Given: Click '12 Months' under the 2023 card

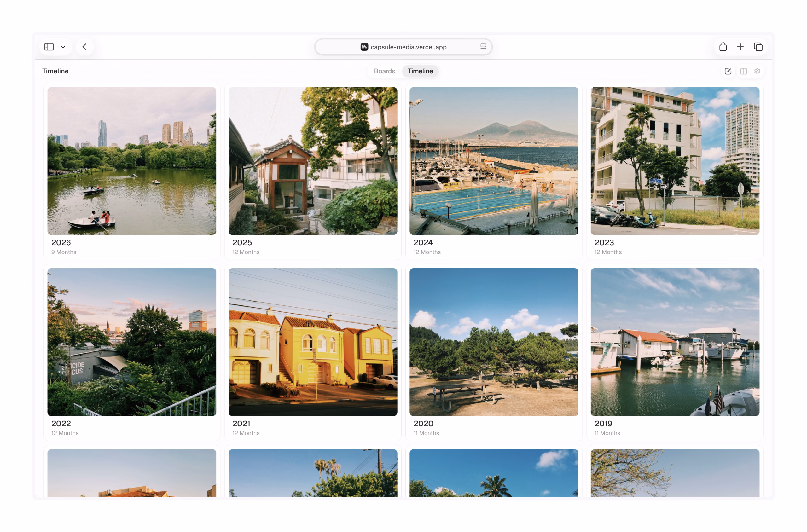Looking at the screenshot, I should click(608, 252).
